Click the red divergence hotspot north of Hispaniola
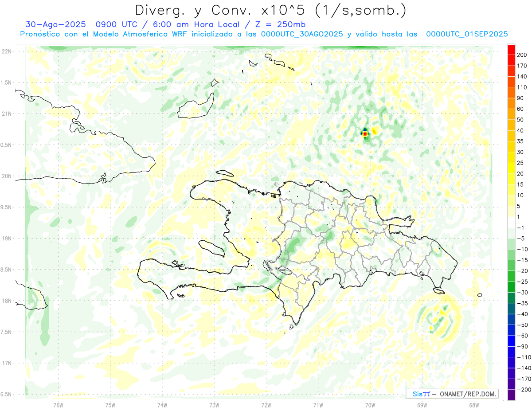Viewport: 532px width, 411px height. [x=365, y=133]
